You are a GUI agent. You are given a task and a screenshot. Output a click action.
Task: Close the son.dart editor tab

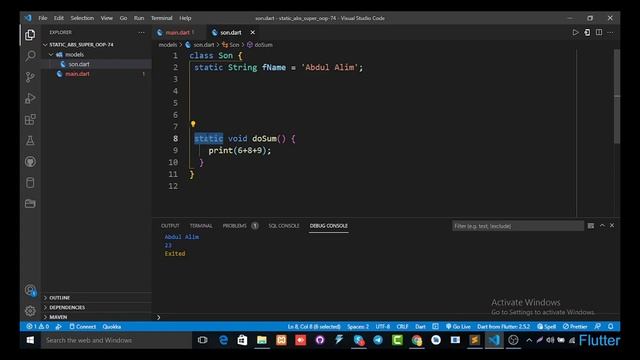point(253,32)
